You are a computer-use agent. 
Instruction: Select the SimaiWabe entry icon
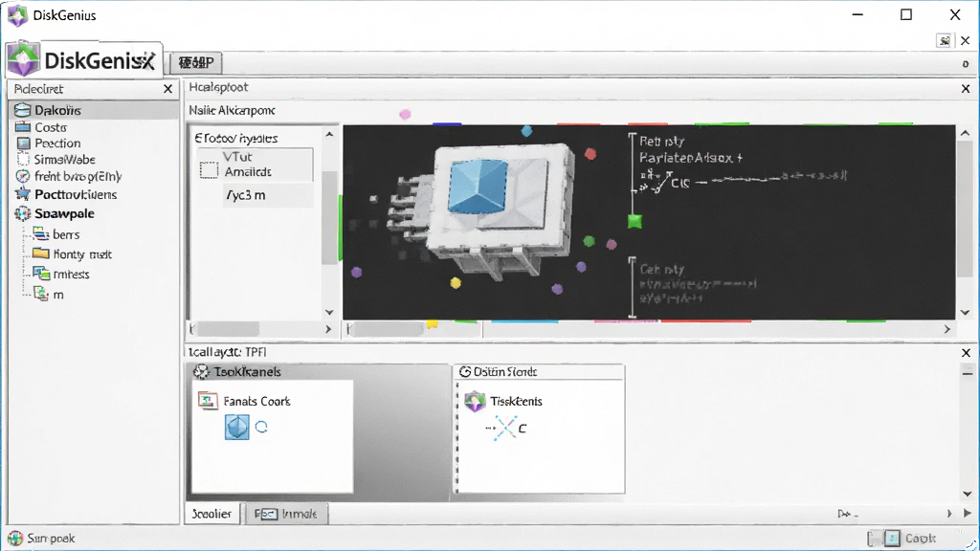point(23,160)
